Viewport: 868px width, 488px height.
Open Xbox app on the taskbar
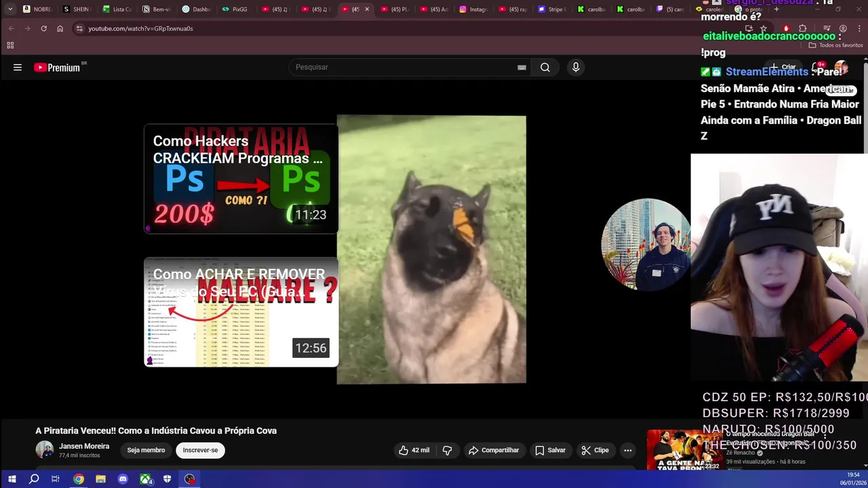(145, 479)
